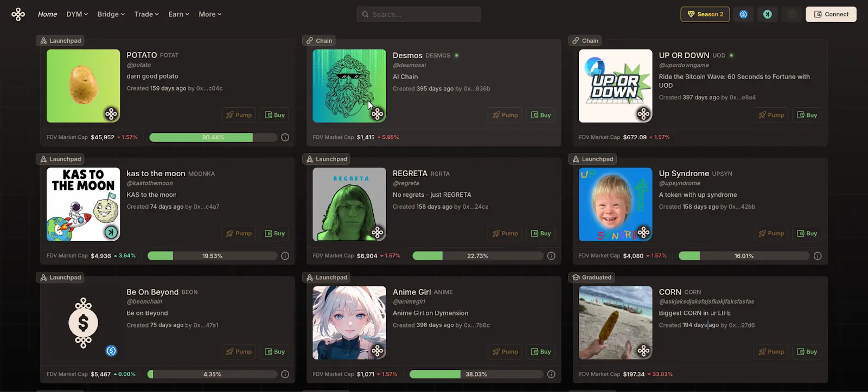Open the Earn dropdown menu
Screen dimensions: 868x392
click(178, 14)
